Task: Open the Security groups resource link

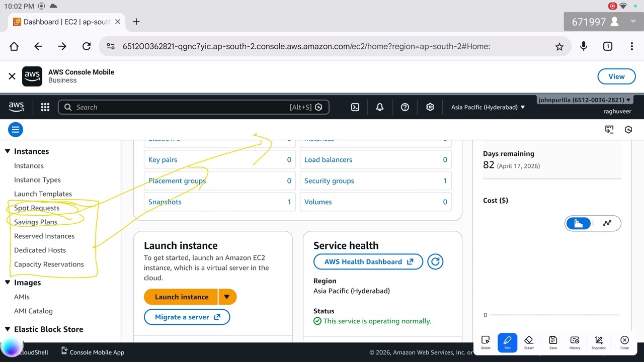Action: (x=329, y=181)
